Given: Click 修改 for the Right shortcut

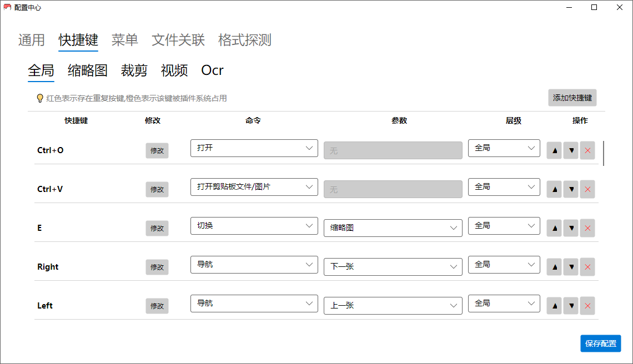Looking at the screenshot, I should 157,267.
